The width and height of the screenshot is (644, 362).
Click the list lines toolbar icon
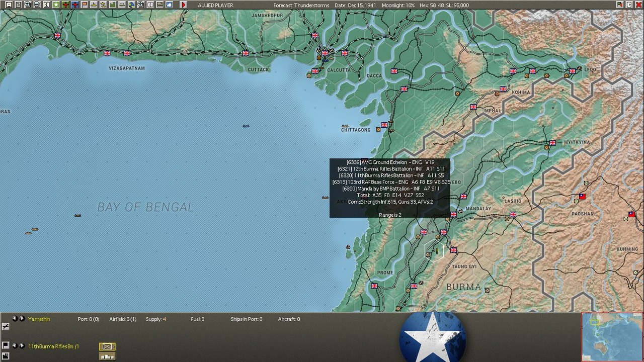point(160,5)
